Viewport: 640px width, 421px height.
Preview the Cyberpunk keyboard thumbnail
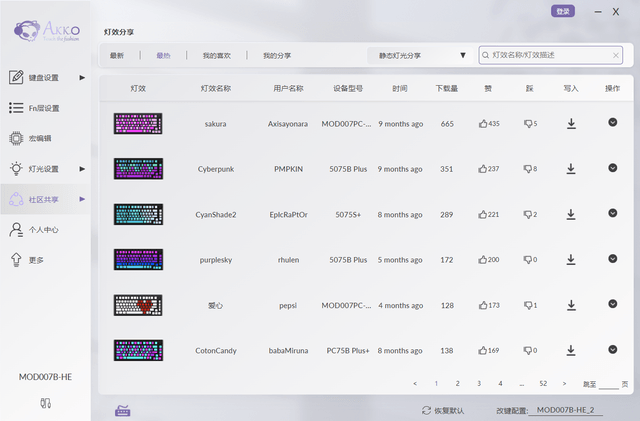138,169
